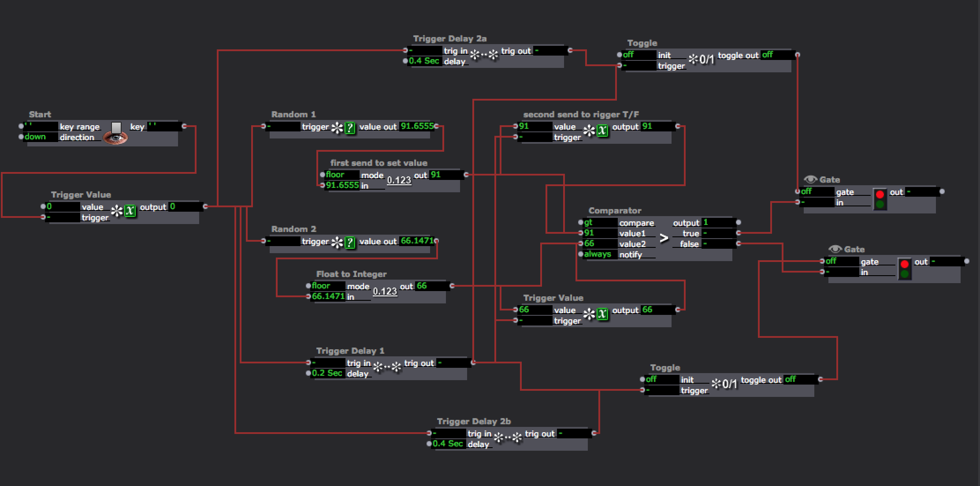Click the 0.4 Sec delay of Trigger Delay 2a
The height and width of the screenshot is (486, 980).
425,61
